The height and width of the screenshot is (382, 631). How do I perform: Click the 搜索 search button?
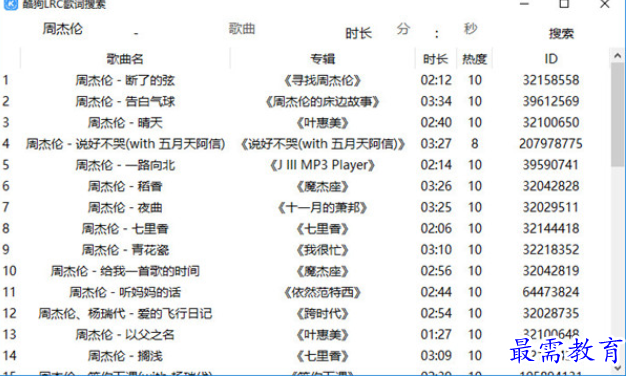[561, 33]
